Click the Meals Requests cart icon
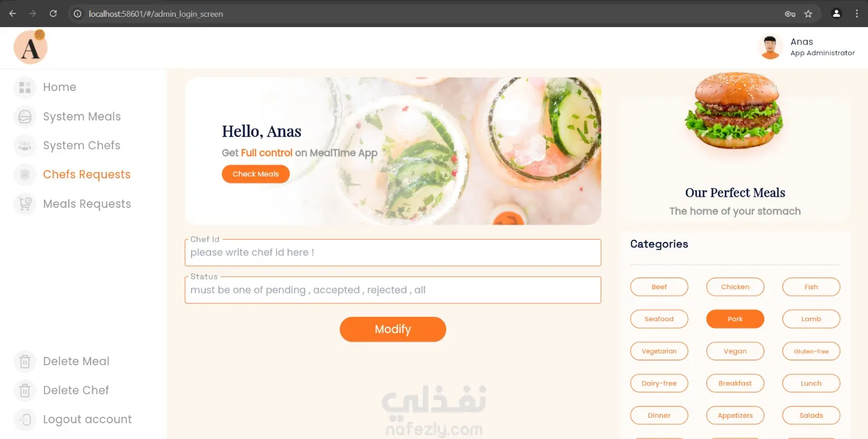Image resolution: width=868 pixels, height=439 pixels. coord(25,204)
